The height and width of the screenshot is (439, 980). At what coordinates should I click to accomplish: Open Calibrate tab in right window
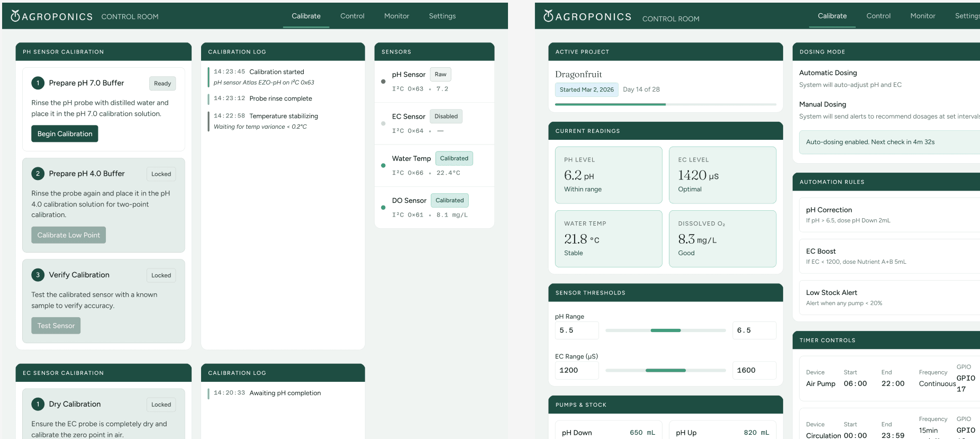click(832, 16)
